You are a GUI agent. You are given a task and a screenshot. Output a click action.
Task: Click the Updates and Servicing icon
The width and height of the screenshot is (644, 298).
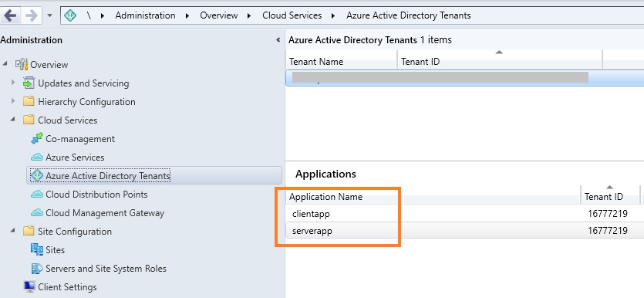pyautogui.click(x=29, y=83)
